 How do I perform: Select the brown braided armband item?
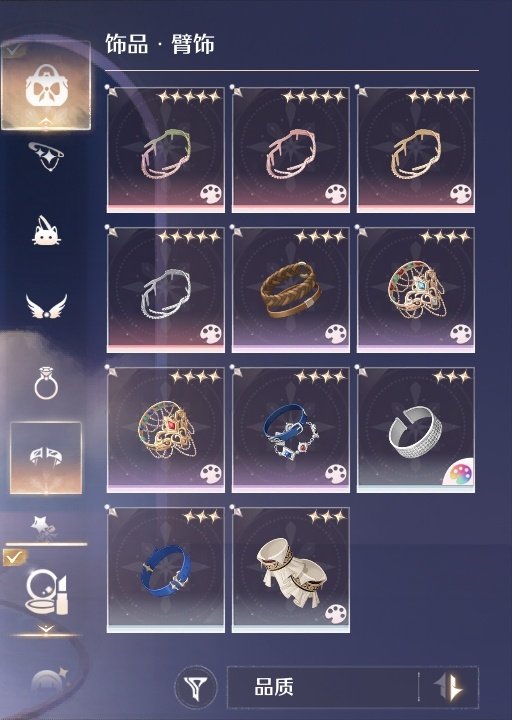[291, 290]
